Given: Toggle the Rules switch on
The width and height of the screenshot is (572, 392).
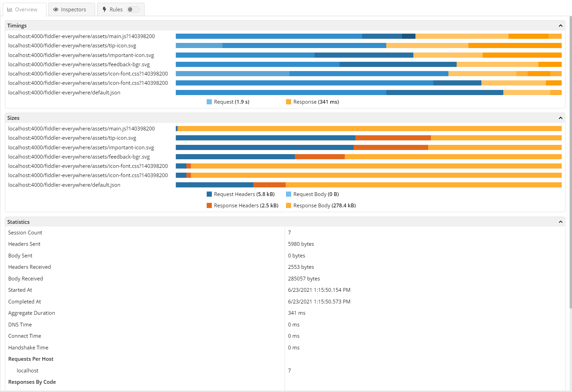Looking at the screenshot, I should tap(133, 10).
